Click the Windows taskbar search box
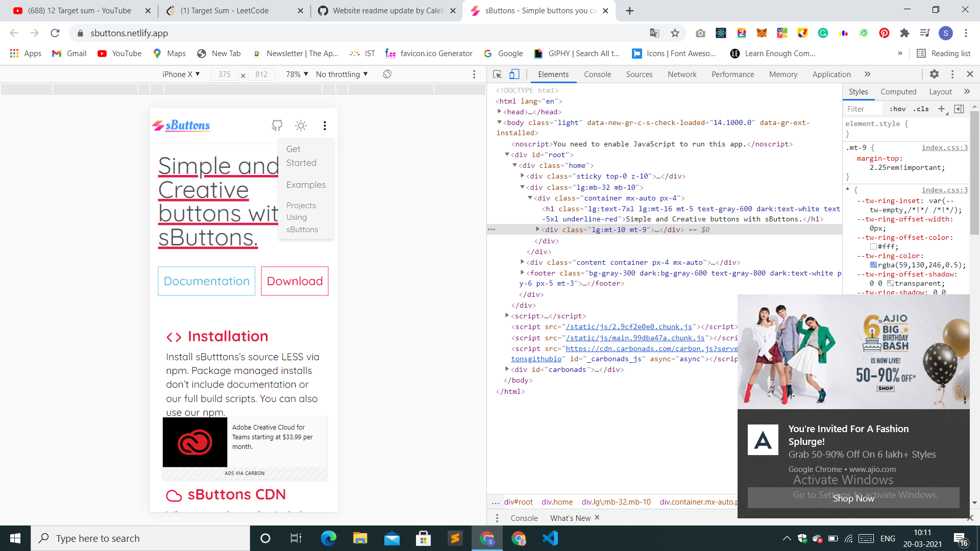This screenshot has height=551, width=980. pos(140,538)
